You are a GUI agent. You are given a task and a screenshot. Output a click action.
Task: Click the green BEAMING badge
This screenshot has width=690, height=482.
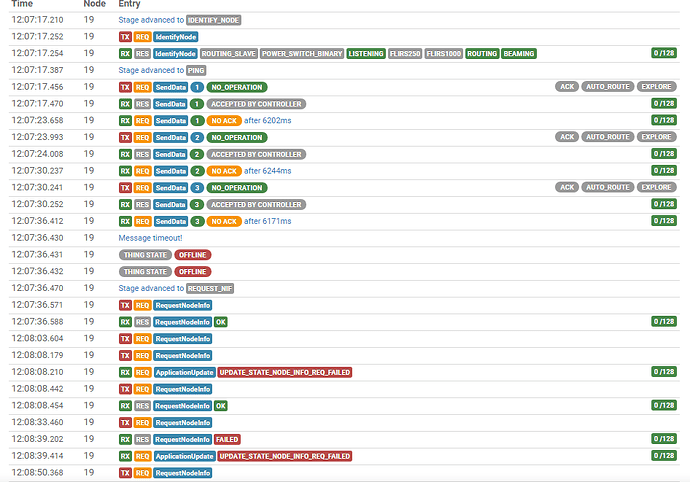(519, 54)
